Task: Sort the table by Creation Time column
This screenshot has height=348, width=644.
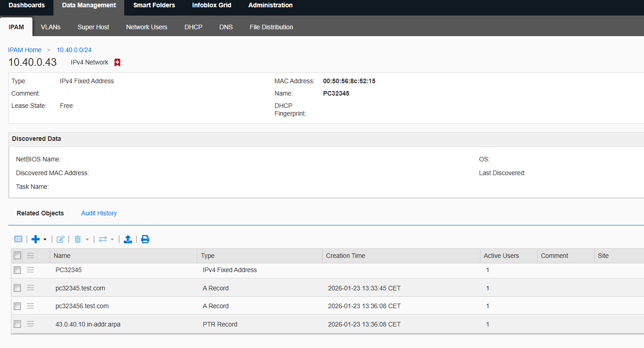Action: click(401, 256)
